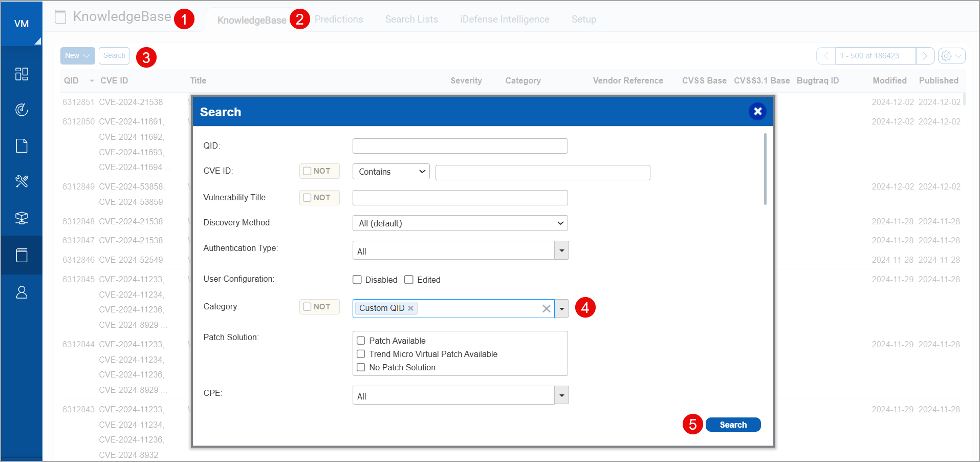Open the New menu above the table
This screenshot has width=980, height=462.
pos(77,55)
